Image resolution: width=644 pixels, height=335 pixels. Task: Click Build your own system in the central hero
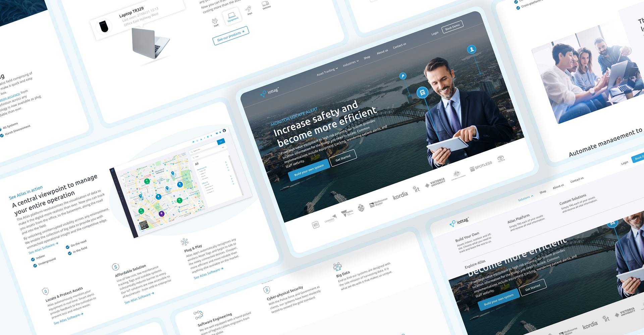(x=309, y=170)
